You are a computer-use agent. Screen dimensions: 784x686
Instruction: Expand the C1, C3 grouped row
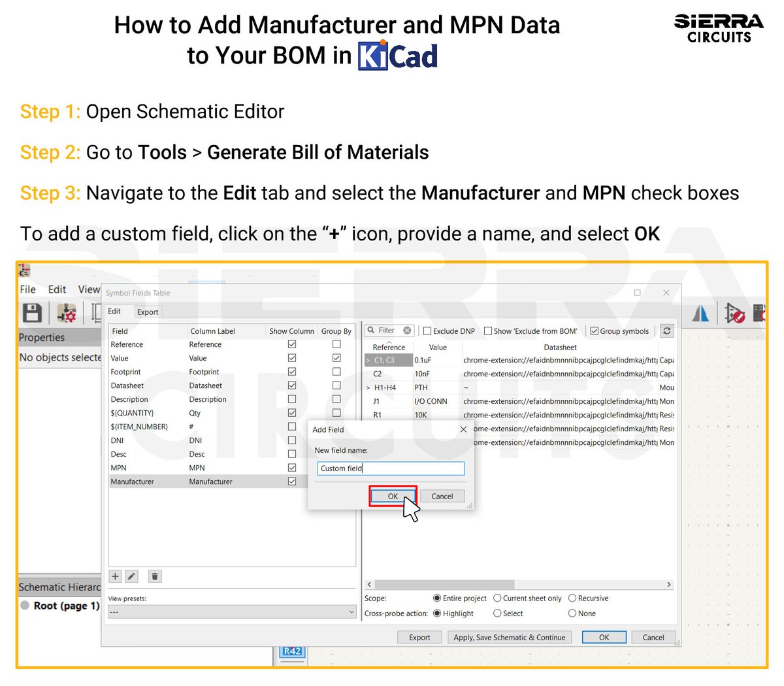(369, 360)
